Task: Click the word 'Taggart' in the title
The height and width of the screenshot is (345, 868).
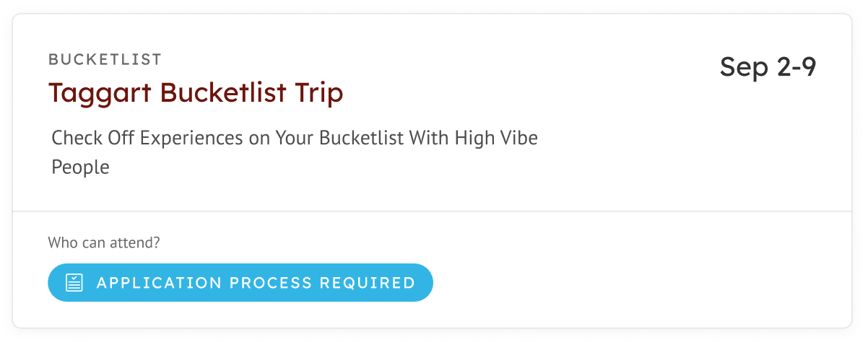Action: (x=100, y=93)
